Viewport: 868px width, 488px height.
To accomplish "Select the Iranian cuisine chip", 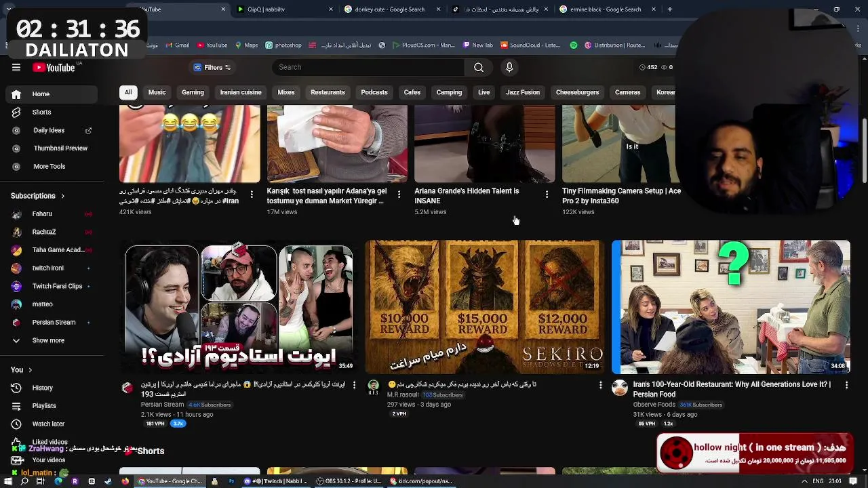I will [x=240, y=92].
